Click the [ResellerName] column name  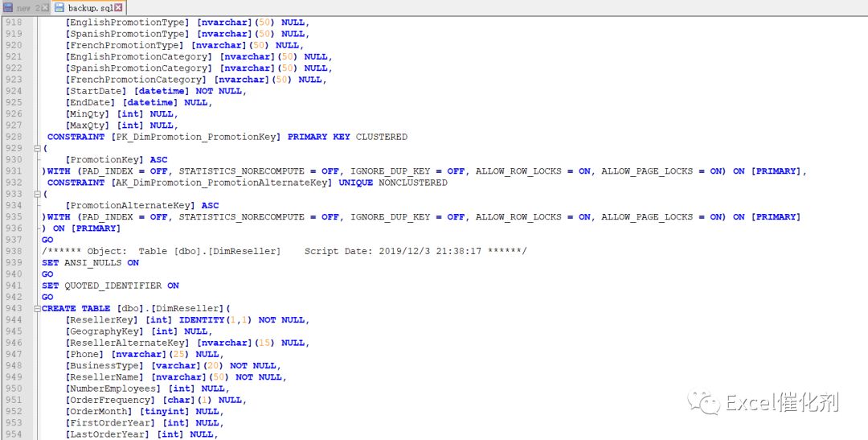[104, 376]
